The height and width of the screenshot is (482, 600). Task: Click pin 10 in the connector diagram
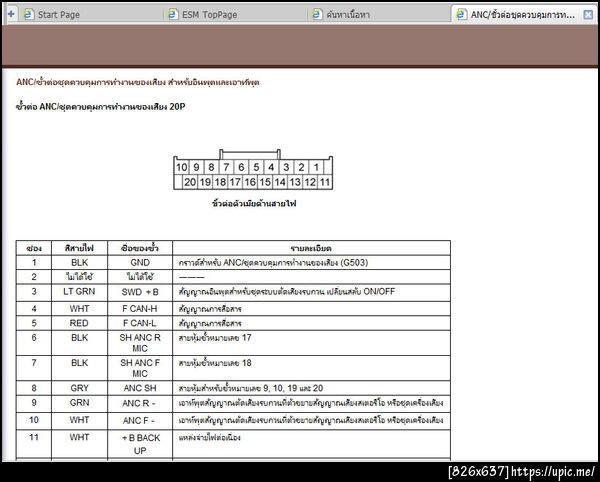pyautogui.click(x=181, y=167)
